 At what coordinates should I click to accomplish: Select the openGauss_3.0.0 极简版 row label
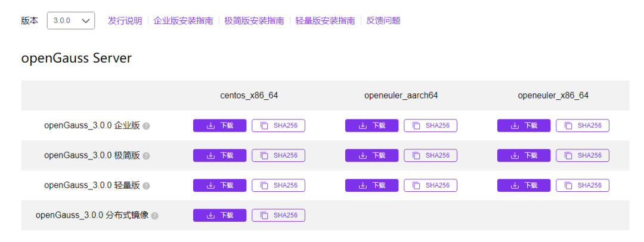pyautogui.click(x=92, y=155)
